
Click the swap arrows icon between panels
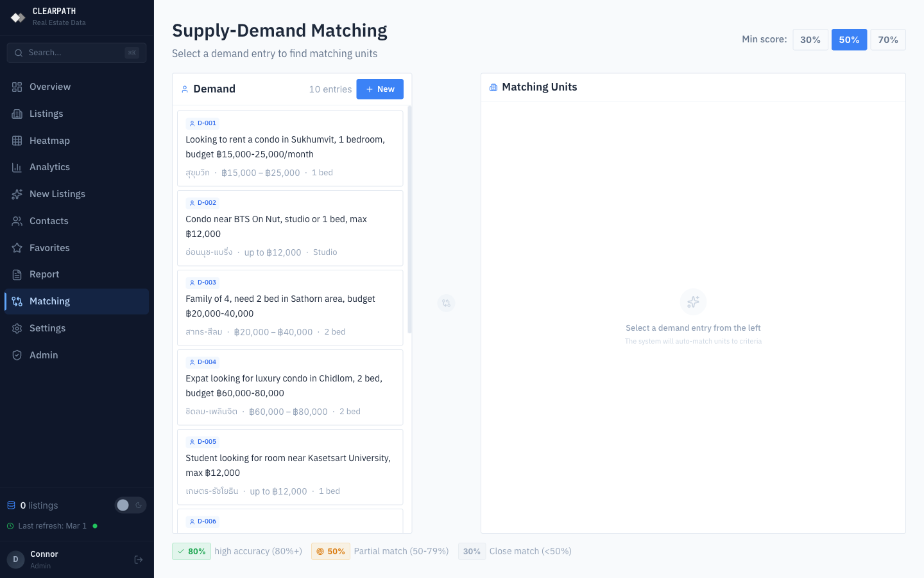tap(447, 303)
